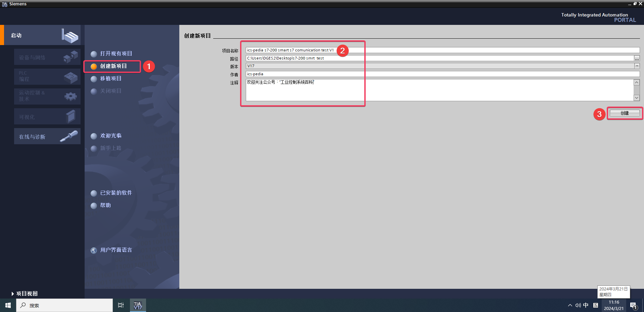Image resolution: width=644 pixels, height=312 pixels.
Task: Open the 运动控制 & 技术 portal
Action: coord(47,96)
